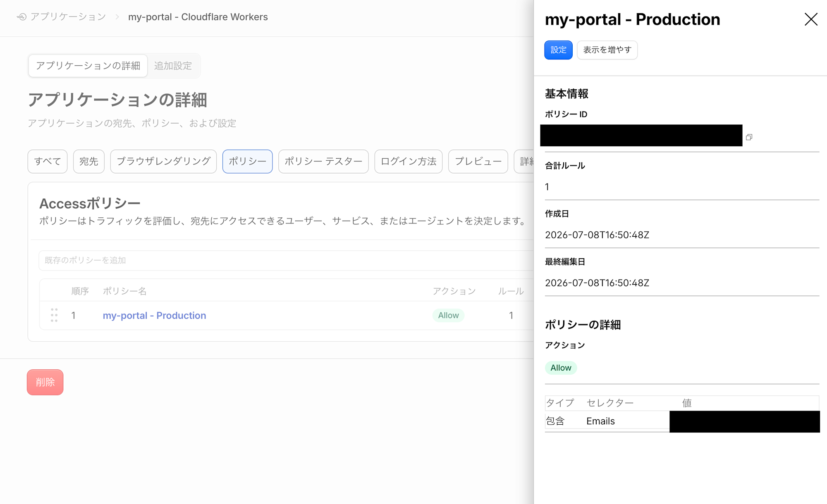Image resolution: width=827 pixels, height=504 pixels.
Task: Go to the アプリケーション breadcrumb link
Action: (68, 17)
